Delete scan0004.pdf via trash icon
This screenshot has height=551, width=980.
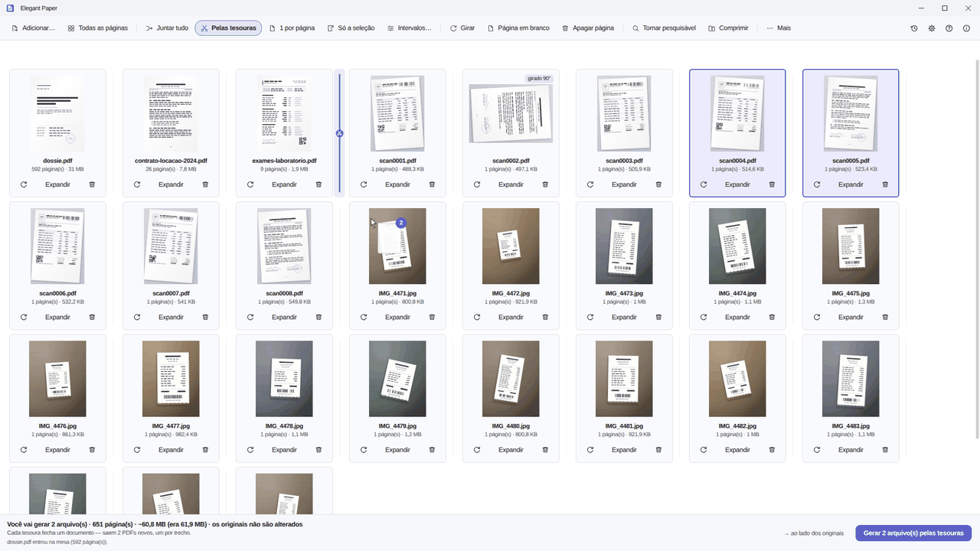click(772, 184)
